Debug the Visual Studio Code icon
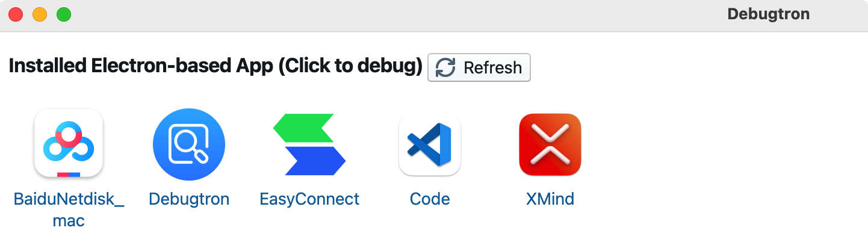Viewport: 868px width, 242px height. point(430,144)
